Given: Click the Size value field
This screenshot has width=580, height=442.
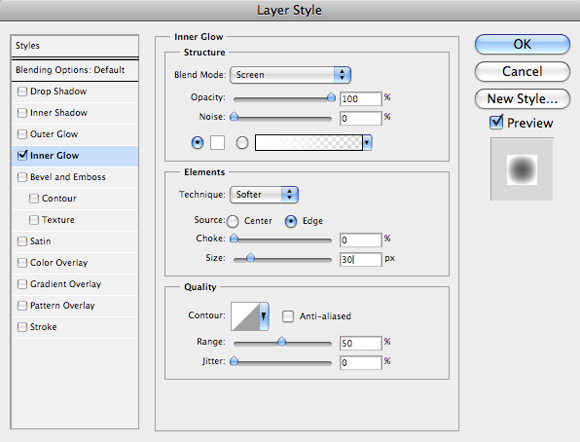Looking at the screenshot, I should tap(360, 259).
